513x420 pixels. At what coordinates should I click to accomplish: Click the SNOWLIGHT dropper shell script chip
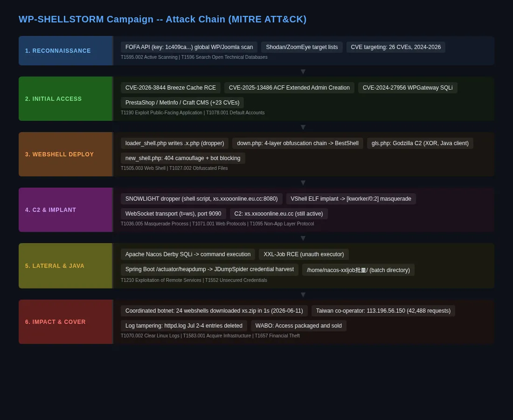coord(201,199)
